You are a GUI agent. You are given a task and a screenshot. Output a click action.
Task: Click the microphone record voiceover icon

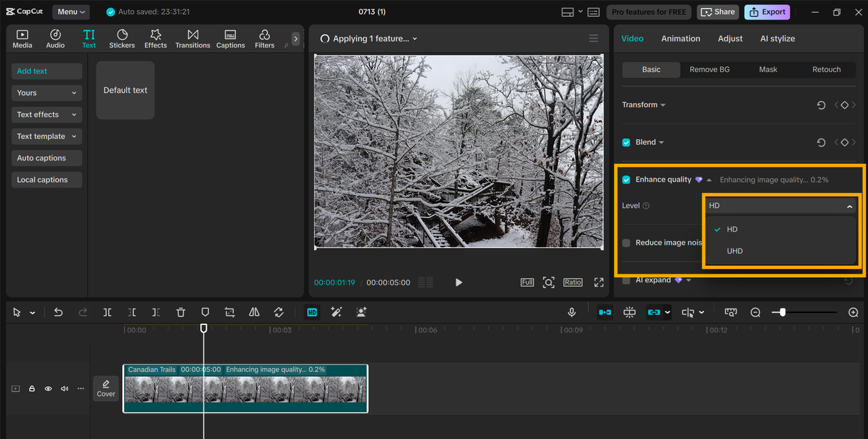point(572,312)
